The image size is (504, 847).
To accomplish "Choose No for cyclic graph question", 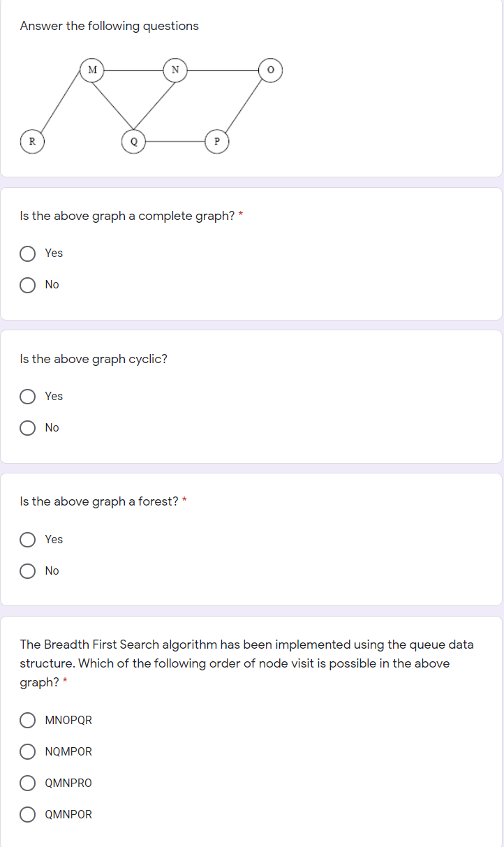I will tap(28, 428).
